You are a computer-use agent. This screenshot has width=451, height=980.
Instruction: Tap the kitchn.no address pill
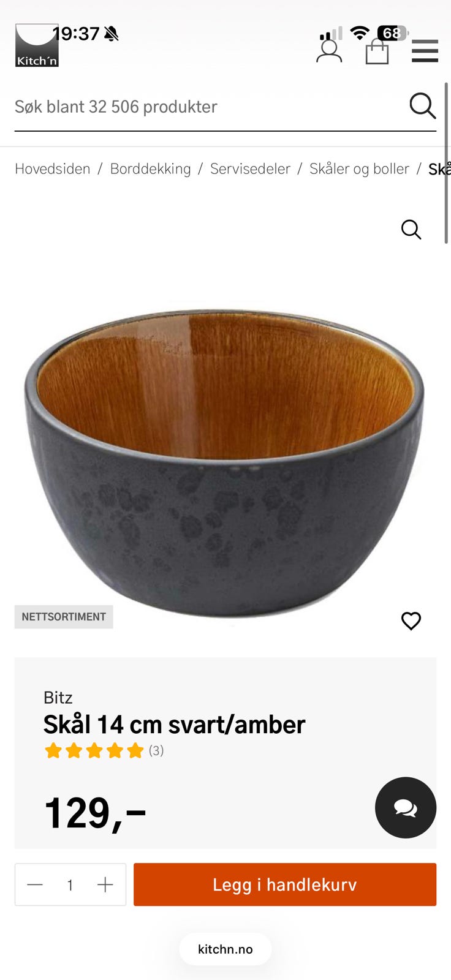point(225,949)
